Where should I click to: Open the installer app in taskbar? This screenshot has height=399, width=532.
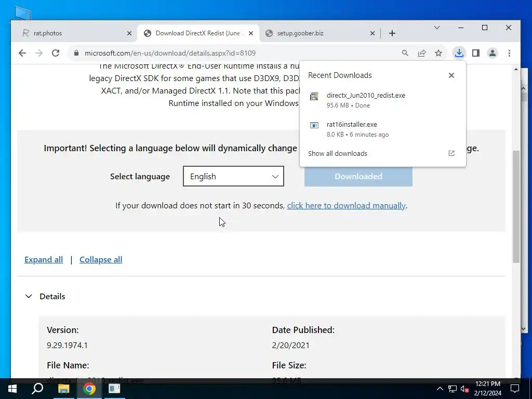pyautogui.click(x=114, y=389)
